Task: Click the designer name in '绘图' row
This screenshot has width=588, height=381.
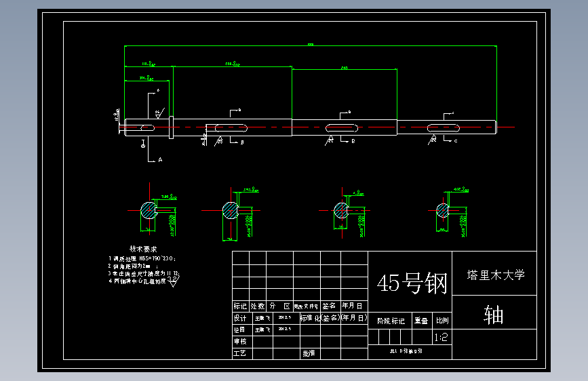Action: point(262,329)
